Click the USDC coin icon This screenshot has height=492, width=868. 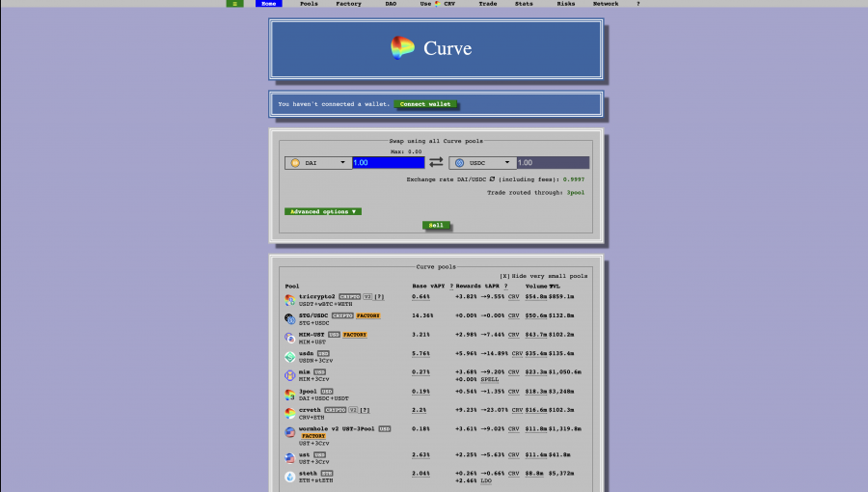(x=459, y=163)
